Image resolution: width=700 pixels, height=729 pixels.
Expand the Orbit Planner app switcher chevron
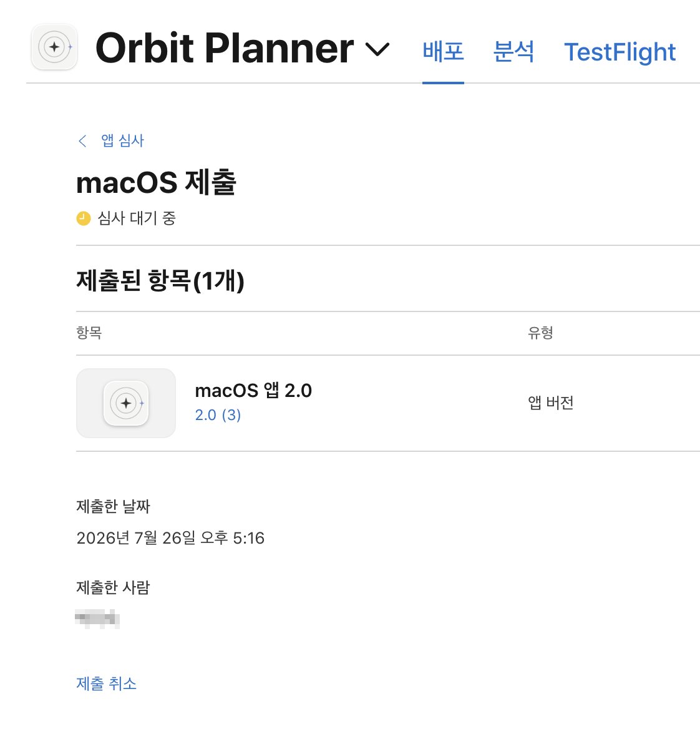pos(377,49)
